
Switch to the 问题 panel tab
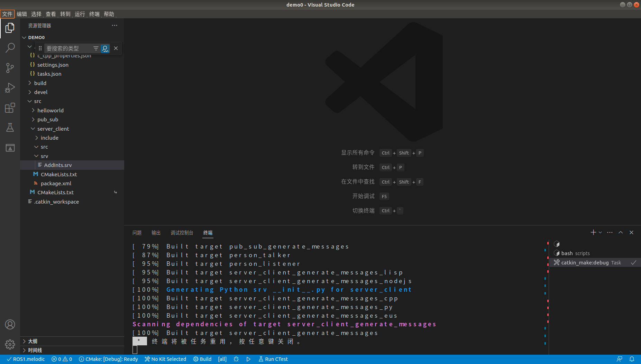pos(137,233)
